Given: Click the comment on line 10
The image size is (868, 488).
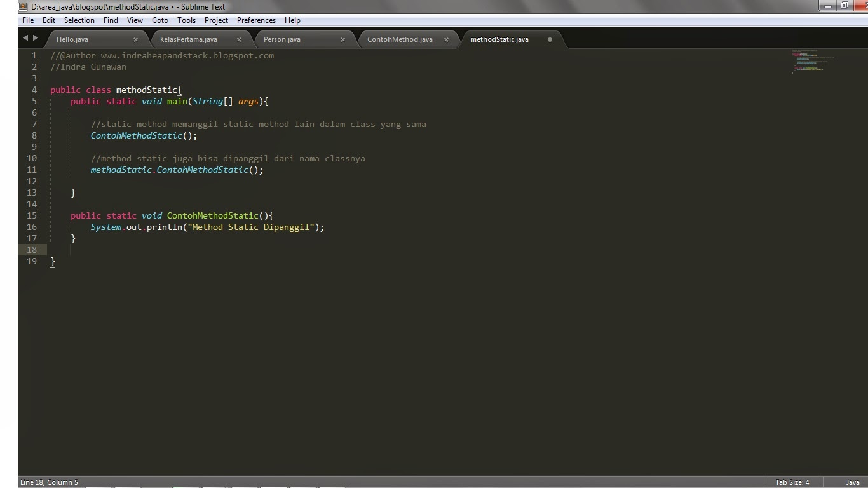Looking at the screenshot, I should tap(228, 158).
